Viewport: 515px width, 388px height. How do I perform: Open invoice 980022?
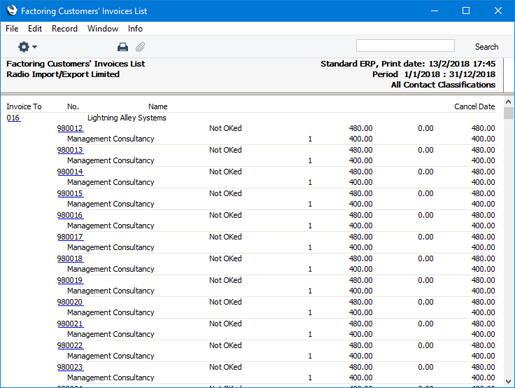pos(70,345)
